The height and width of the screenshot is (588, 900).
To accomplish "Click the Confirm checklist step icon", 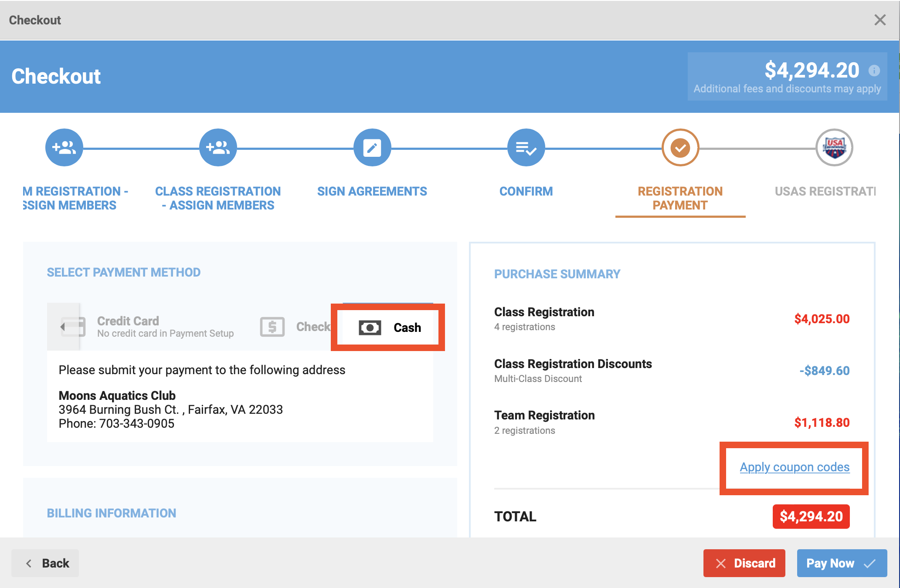I will pos(526,148).
